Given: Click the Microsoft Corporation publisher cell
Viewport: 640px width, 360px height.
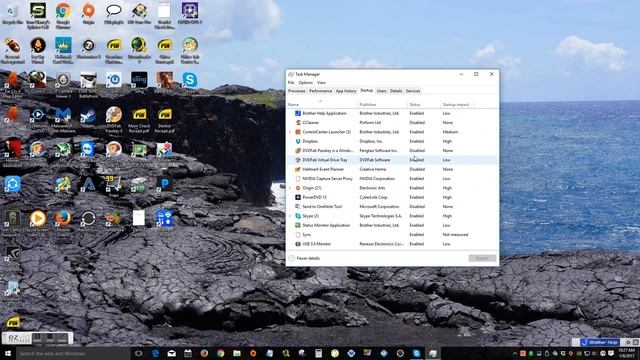Looking at the screenshot, I should click(379, 207).
